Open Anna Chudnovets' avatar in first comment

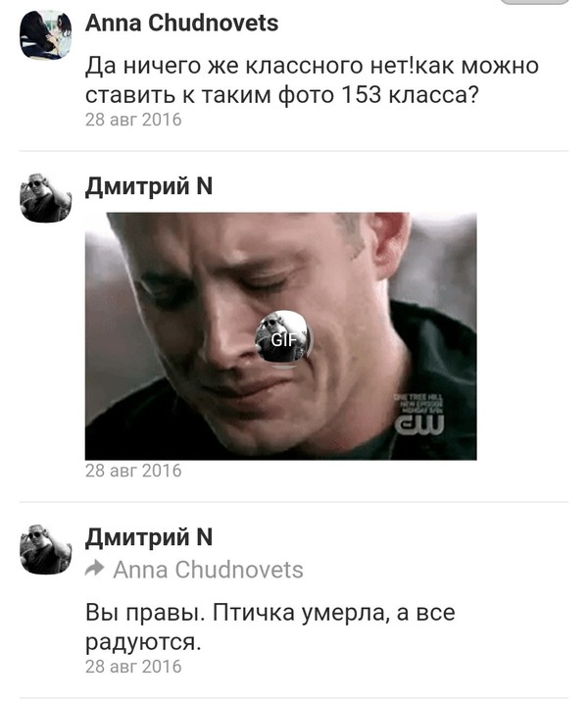46,35
